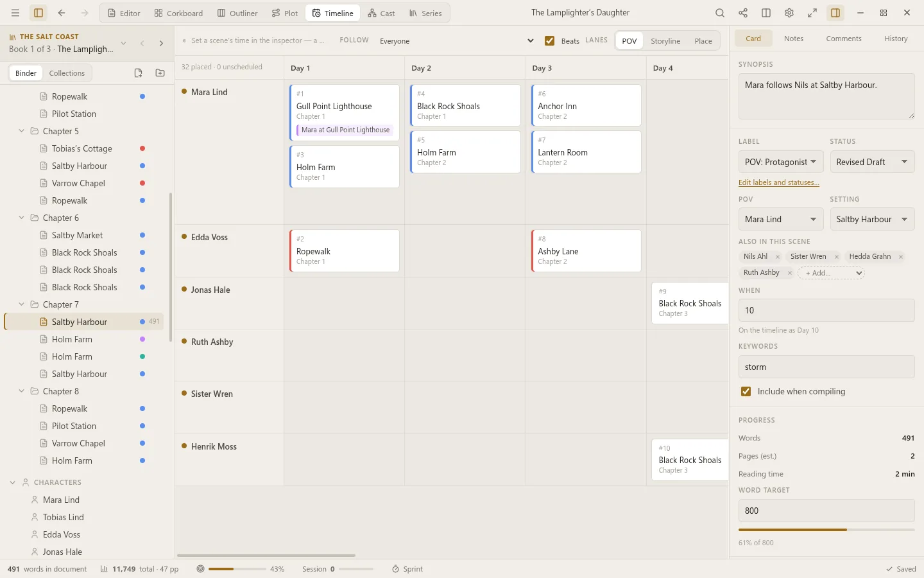Select POV lanes option

point(629,41)
